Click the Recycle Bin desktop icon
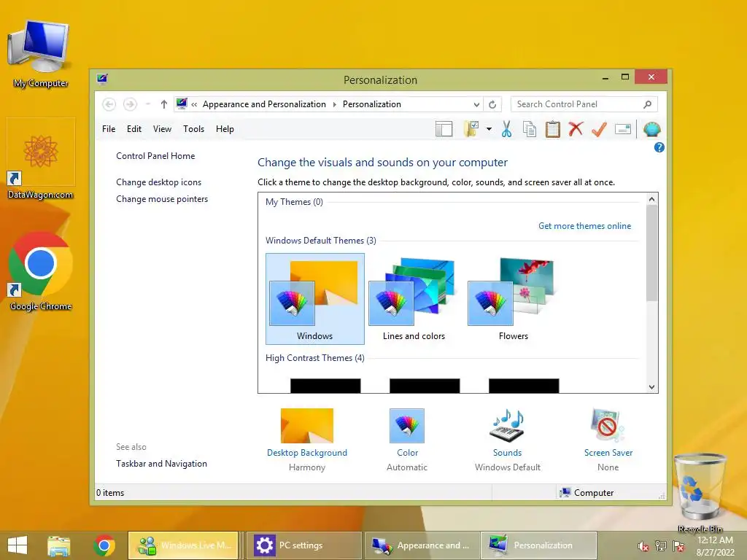This screenshot has height=560, width=747. point(700,493)
